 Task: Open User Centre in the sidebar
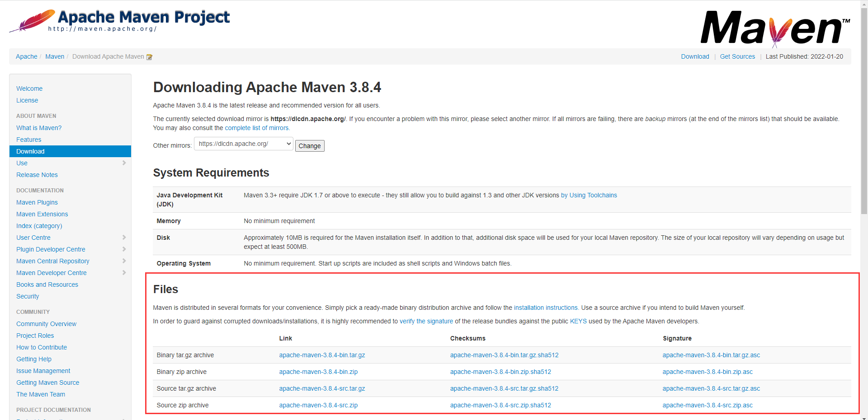coord(33,238)
